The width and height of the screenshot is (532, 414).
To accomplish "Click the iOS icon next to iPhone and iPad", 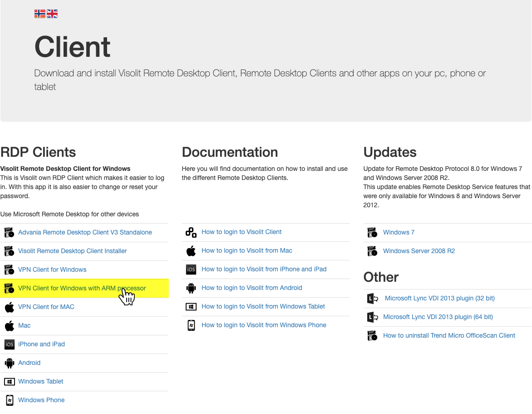I will pyautogui.click(x=9, y=344).
